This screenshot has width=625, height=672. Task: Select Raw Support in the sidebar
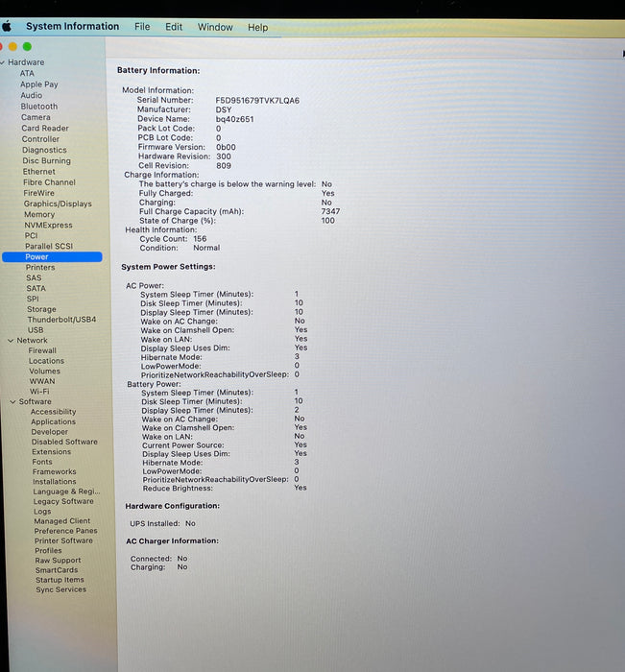[x=58, y=561]
